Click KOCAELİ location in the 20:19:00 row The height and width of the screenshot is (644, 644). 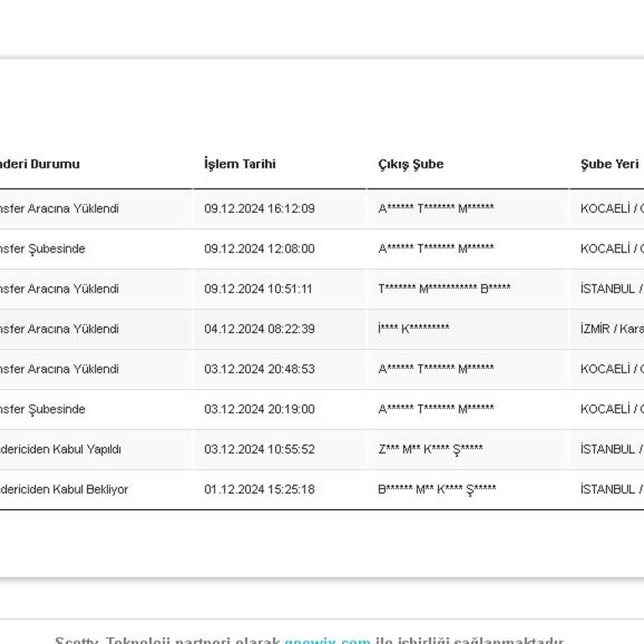click(x=612, y=409)
